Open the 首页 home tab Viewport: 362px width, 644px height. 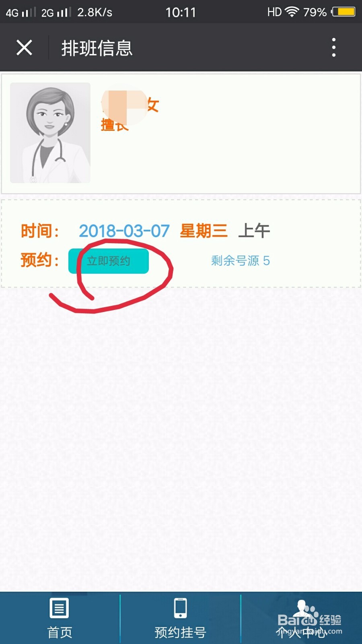pyautogui.click(x=60, y=618)
